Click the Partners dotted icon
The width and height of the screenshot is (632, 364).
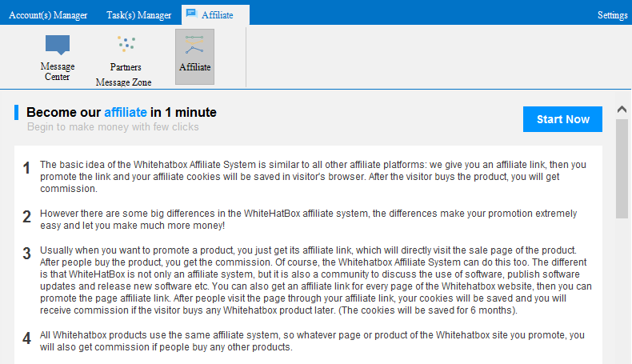click(x=126, y=45)
